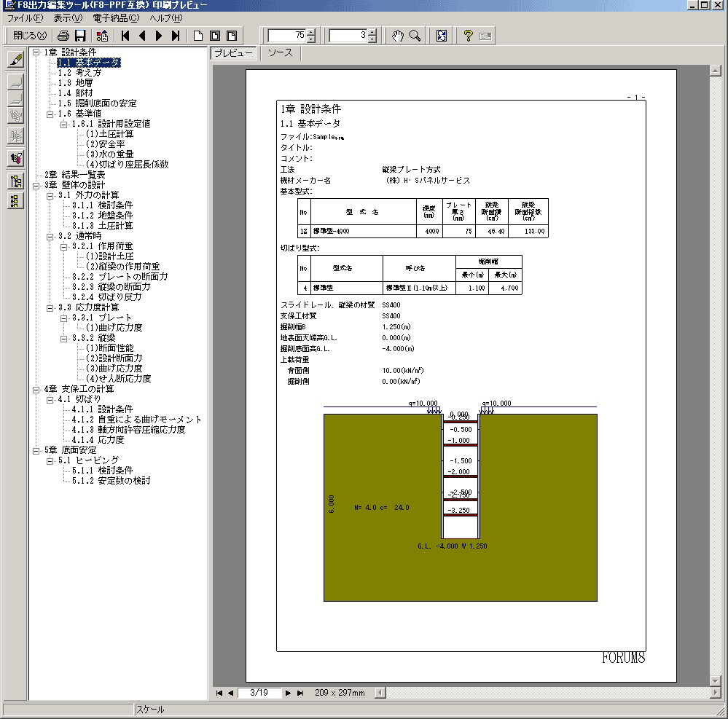Select tree item 1.2 考え方
The image size is (728, 719).
coord(79,73)
